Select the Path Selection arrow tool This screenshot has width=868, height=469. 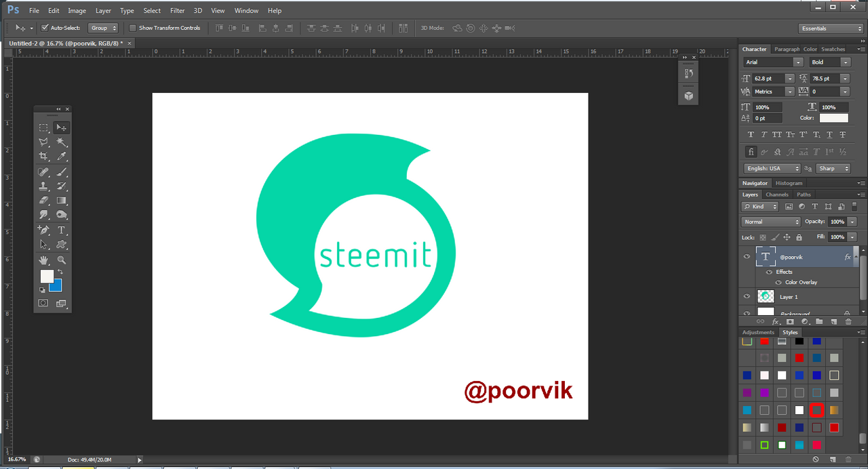click(x=43, y=245)
